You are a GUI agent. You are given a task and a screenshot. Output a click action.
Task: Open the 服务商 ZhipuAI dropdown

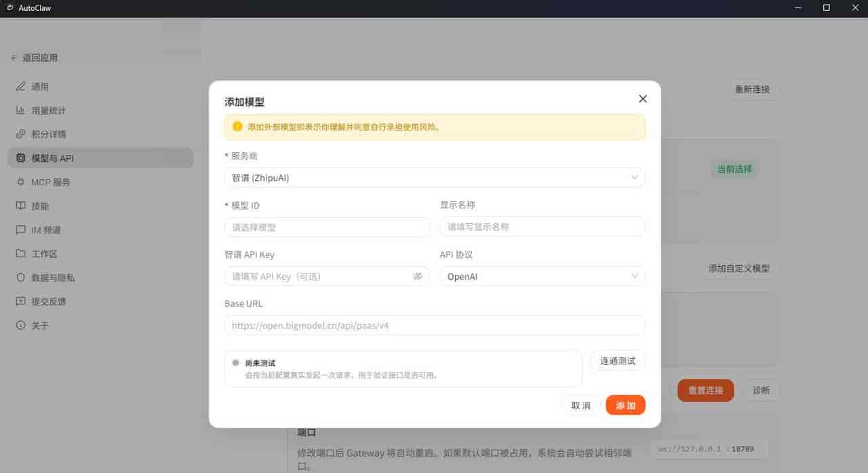pyautogui.click(x=435, y=178)
